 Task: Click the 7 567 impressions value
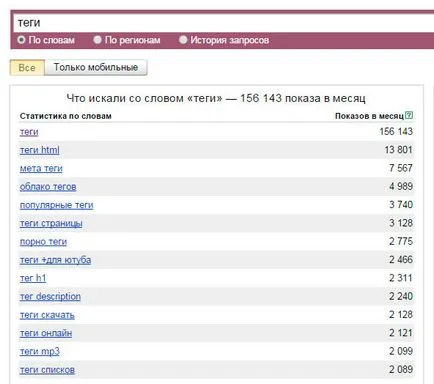point(401,168)
